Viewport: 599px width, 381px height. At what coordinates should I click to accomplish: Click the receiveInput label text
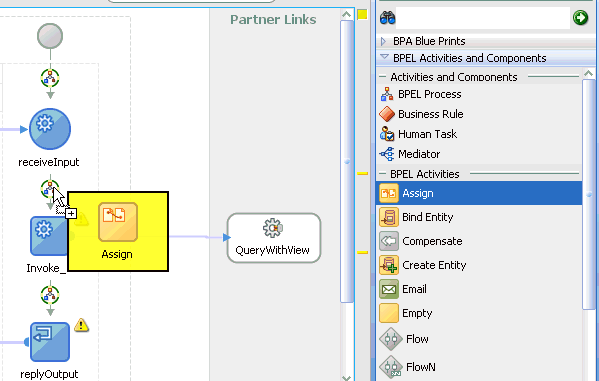click(x=49, y=162)
